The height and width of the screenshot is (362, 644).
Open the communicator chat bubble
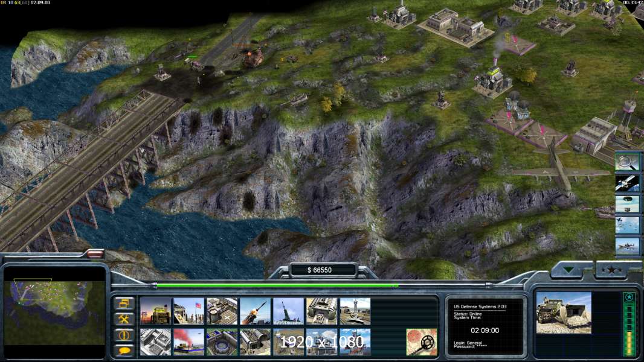click(124, 350)
